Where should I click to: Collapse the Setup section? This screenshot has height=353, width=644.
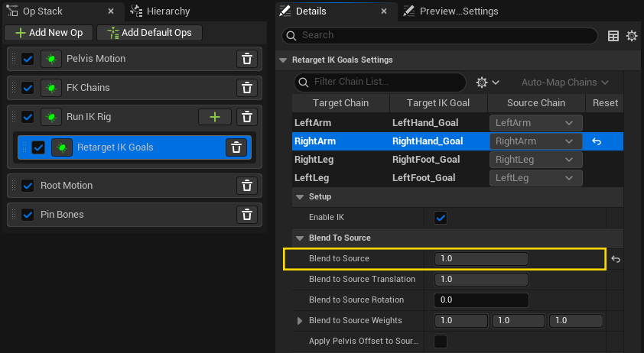pyautogui.click(x=300, y=197)
